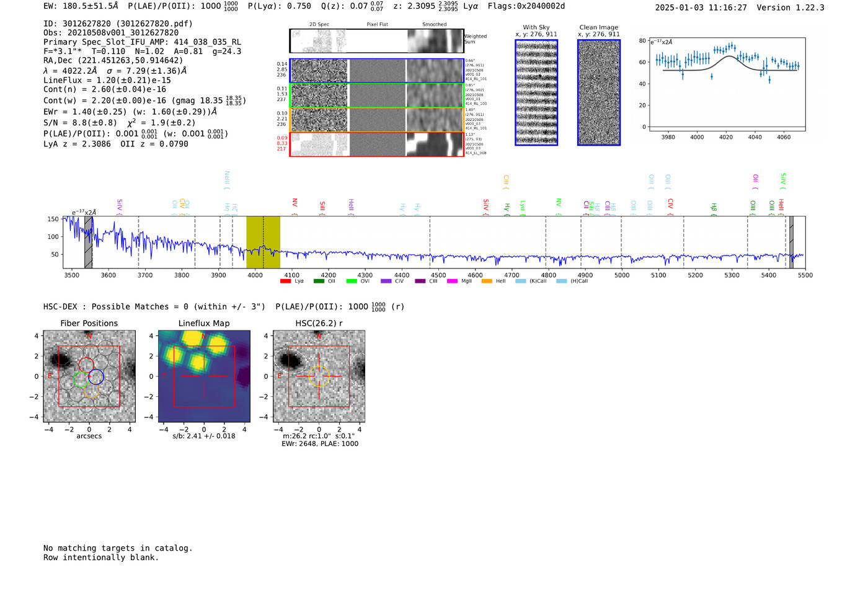
Task: Select the blue-bordered fiber row 414_RL_101 0.66"
Action: (376, 71)
